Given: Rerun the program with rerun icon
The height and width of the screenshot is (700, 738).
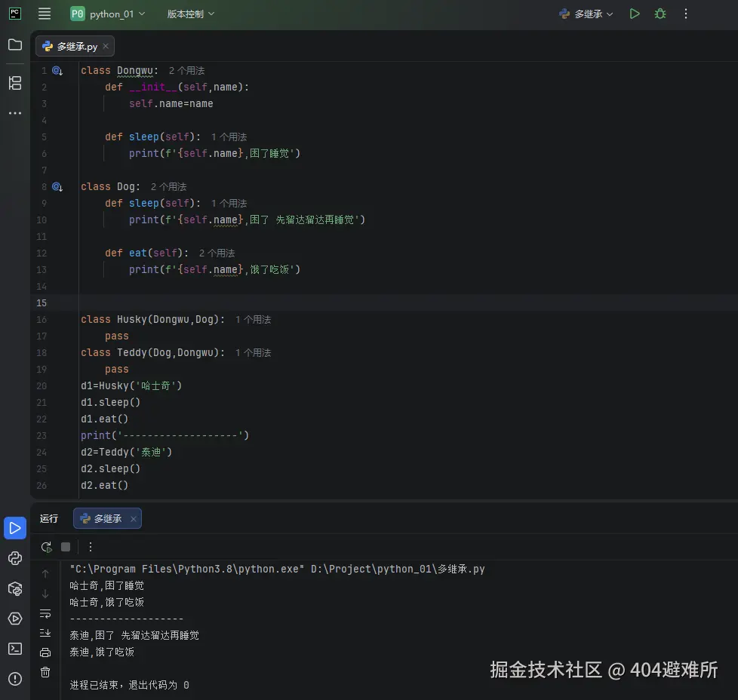Looking at the screenshot, I should pos(46,547).
